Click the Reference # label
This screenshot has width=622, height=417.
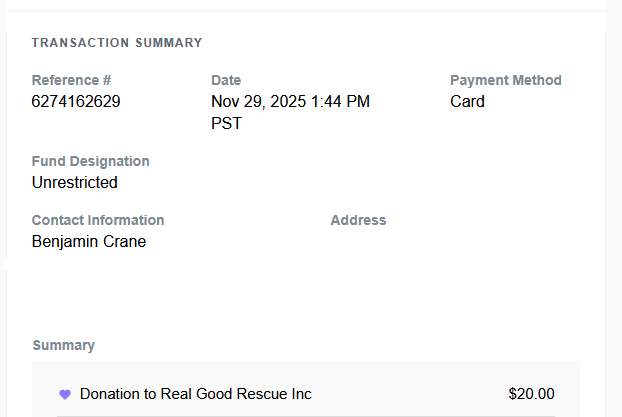(71, 80)
